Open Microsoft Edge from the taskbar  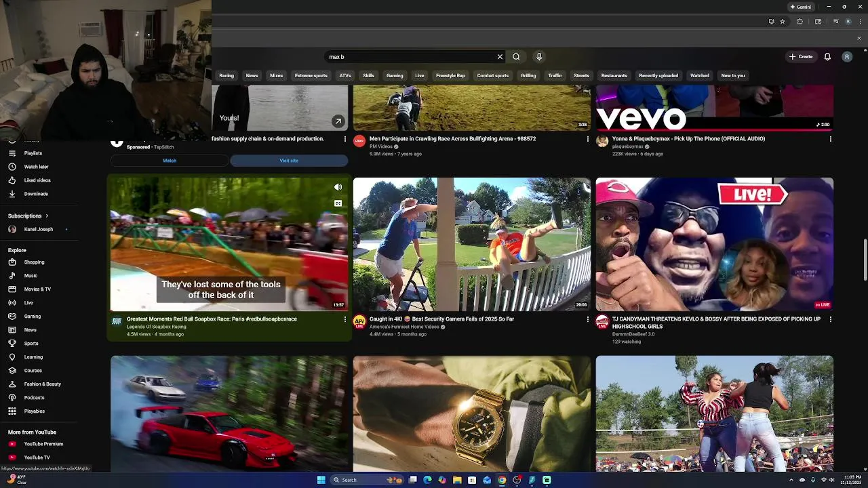click(427, 480)
